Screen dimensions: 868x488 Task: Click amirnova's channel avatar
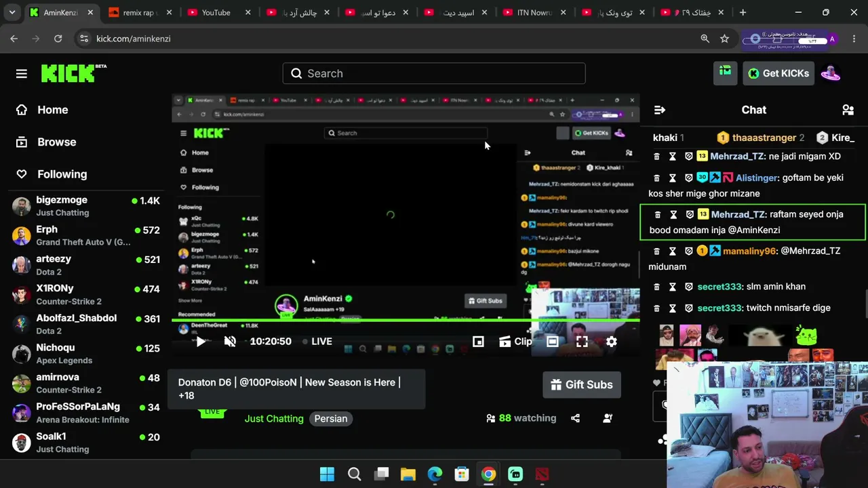[x=22, y=383]
